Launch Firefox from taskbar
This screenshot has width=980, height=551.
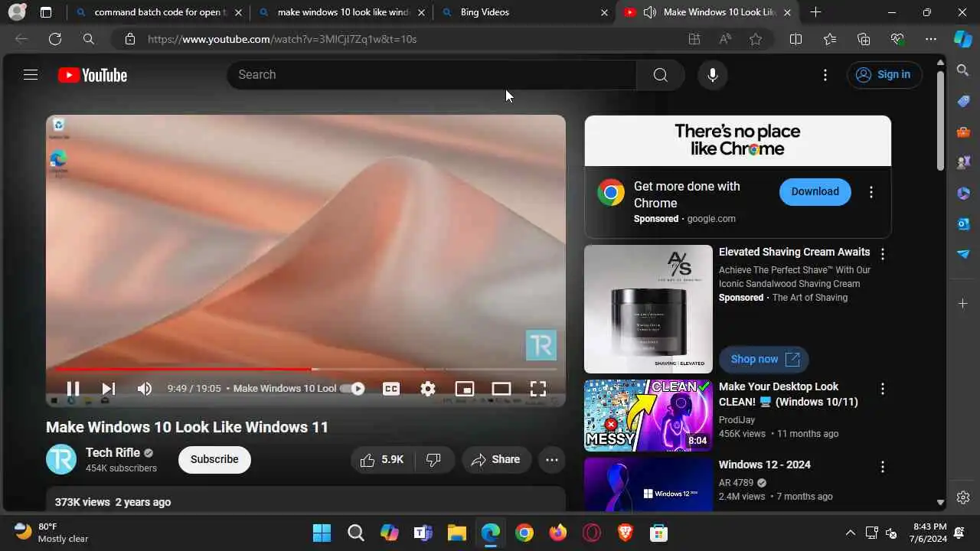[558, 533]
